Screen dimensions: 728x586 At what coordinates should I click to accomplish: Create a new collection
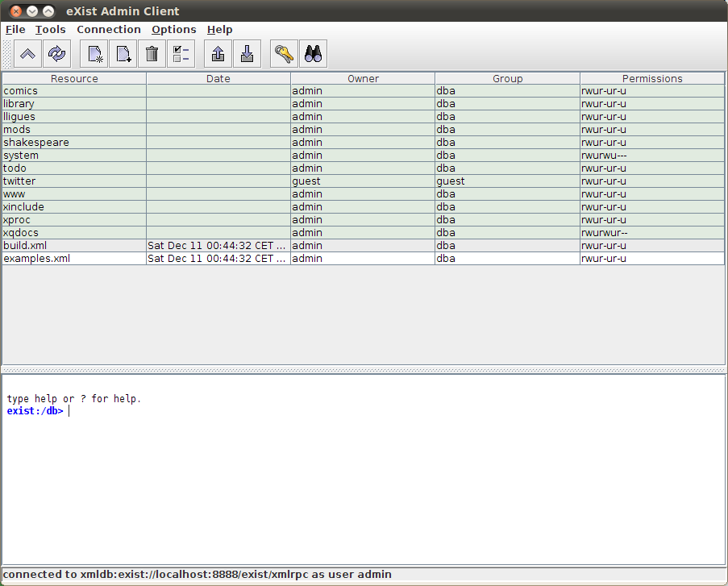[x=96, y=54]
